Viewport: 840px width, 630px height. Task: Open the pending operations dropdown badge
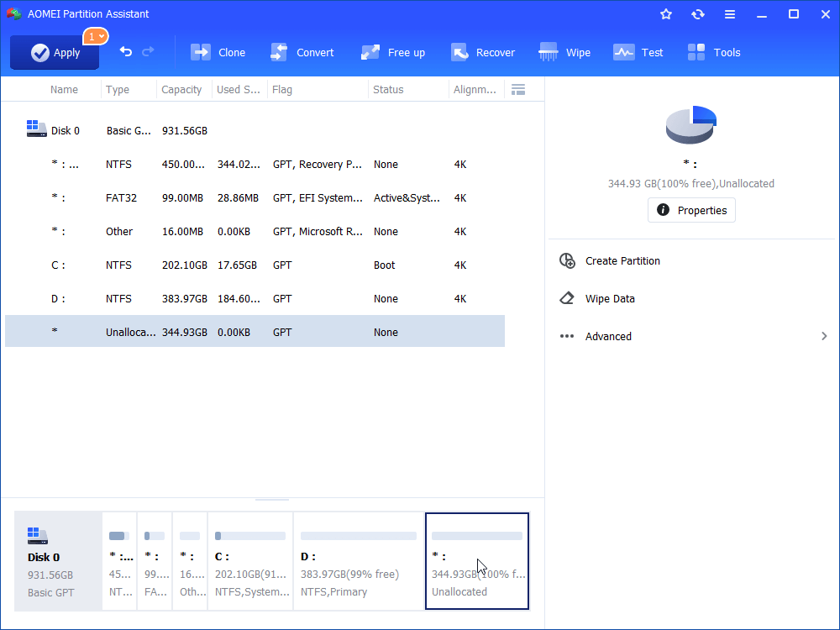tap(96, 36)
